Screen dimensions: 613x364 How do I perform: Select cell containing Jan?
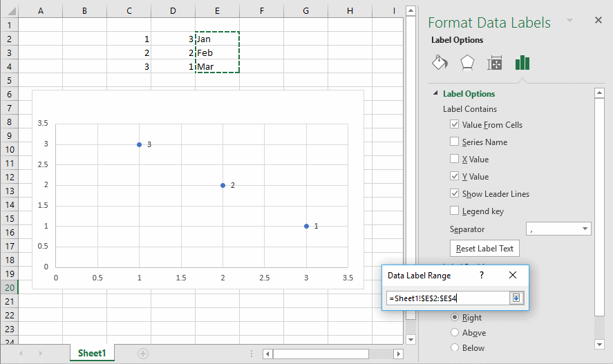coord(218,39)
